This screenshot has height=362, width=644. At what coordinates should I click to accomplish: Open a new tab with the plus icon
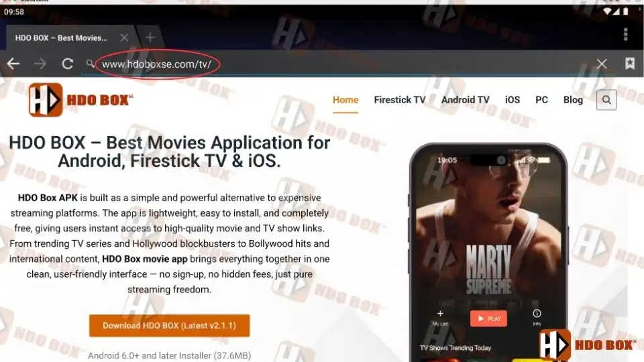[150, 38]
